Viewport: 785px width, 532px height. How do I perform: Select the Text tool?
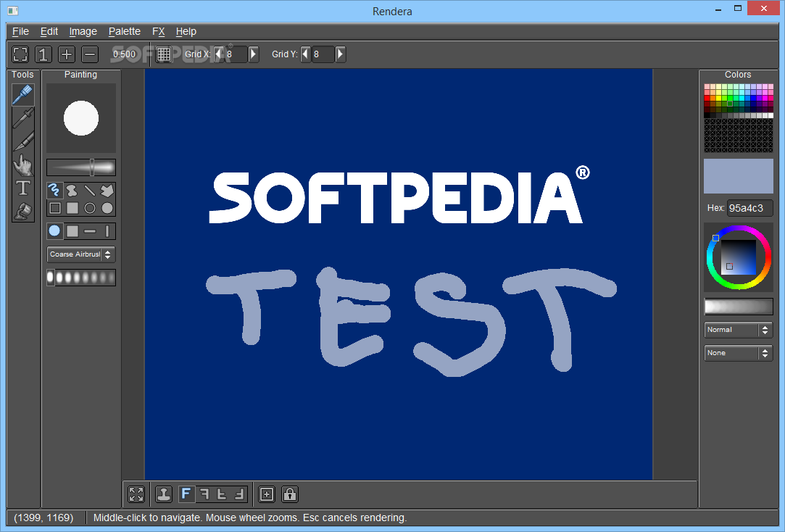click(x=23, y=188)
